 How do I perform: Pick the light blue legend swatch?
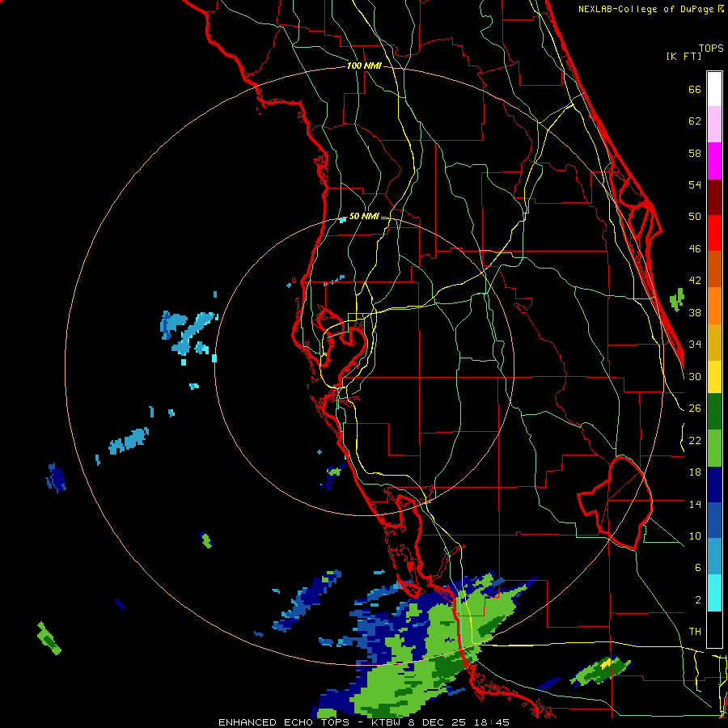click(x=714, y=557)
